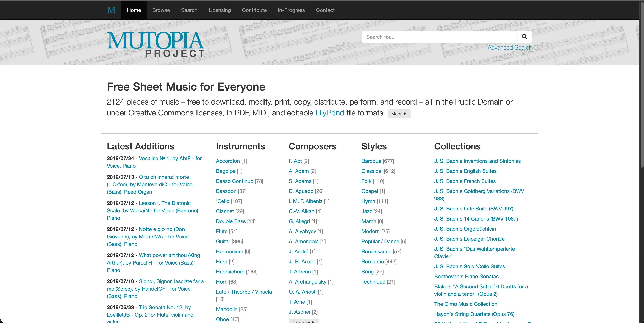Open the Advanced Search link
644x323 pixels.
pyautogui.click(x=510, y=48)
